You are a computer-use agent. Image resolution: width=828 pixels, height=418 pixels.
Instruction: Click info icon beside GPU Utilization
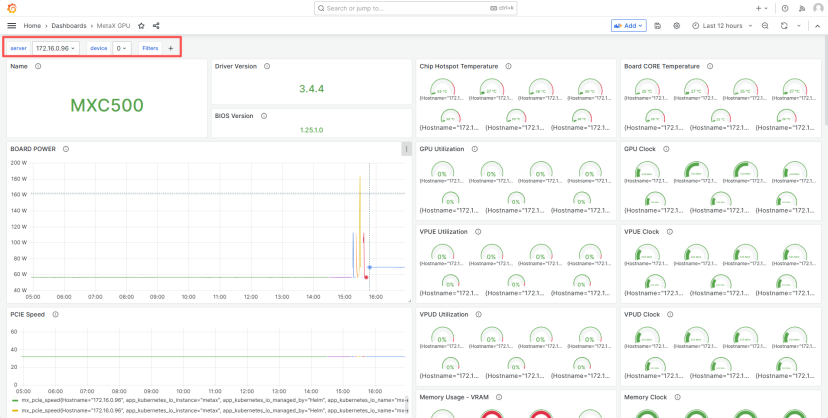coord(474,149)
